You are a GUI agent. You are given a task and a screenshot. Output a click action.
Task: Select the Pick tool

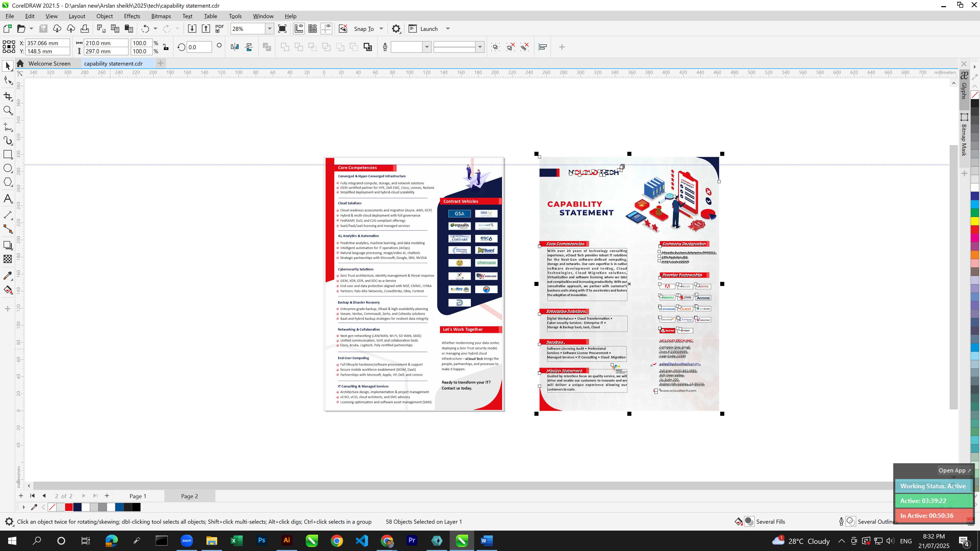(8, 66)
